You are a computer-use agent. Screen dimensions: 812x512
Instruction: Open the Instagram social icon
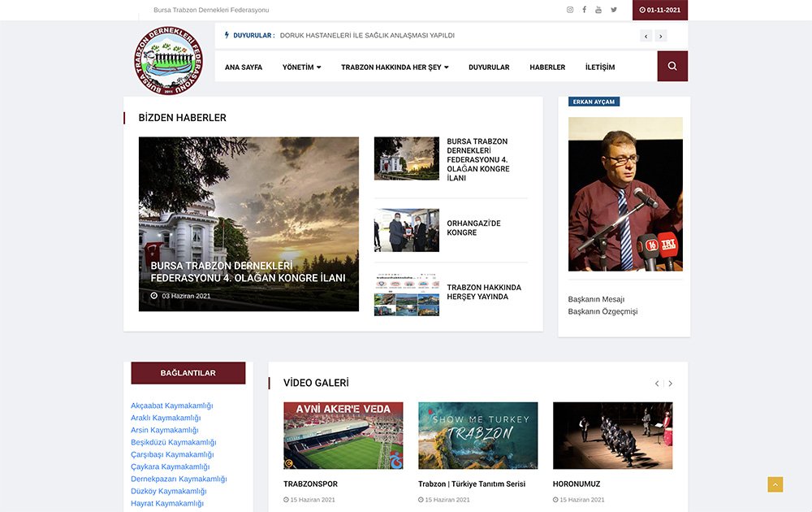point(570,10)
